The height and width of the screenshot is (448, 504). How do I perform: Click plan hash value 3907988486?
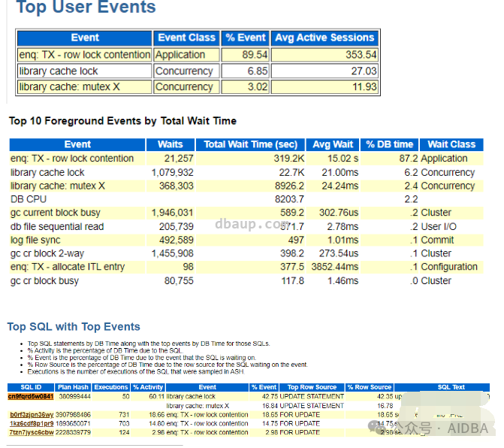[73, 415]
